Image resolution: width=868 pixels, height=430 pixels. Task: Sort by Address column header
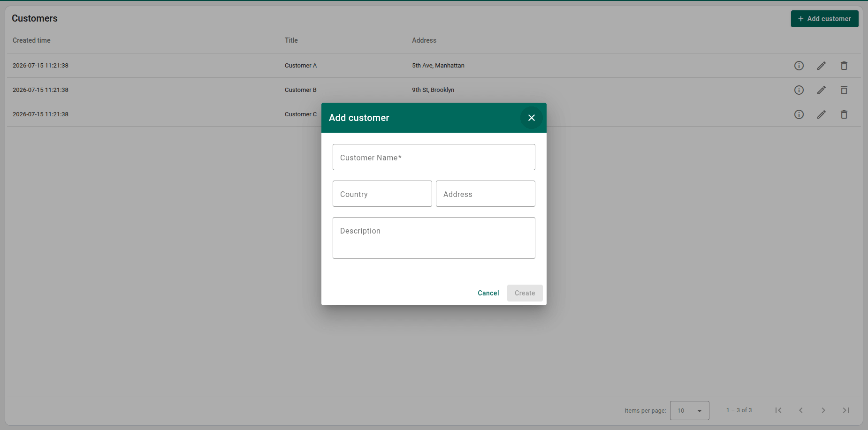[424, 40]
